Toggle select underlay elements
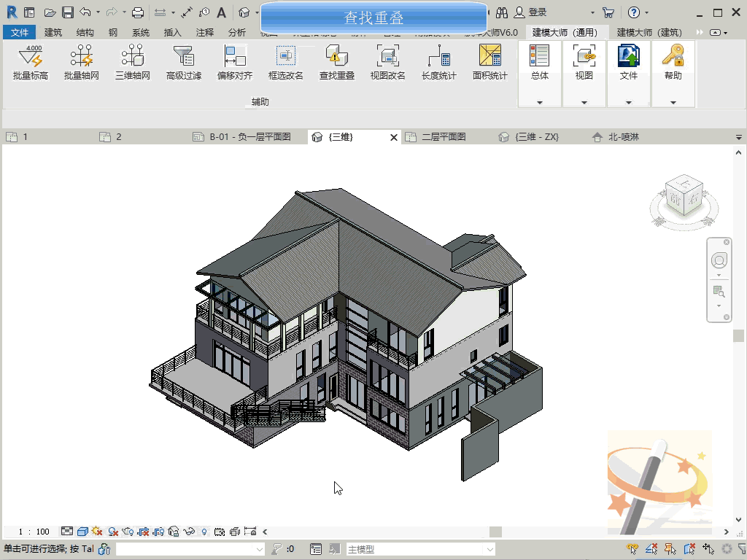This screenshot has width=747, height=560. tap(651, 549)
